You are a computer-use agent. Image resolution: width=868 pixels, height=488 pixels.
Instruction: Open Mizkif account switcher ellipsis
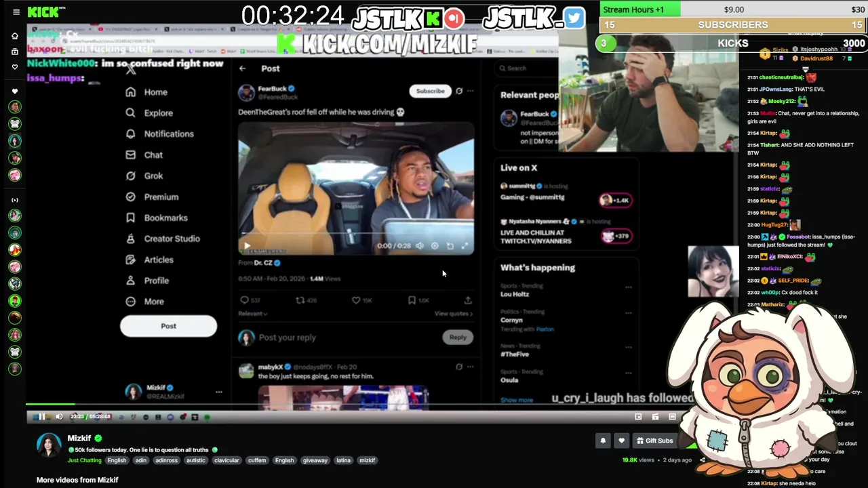[x=218, y=392]
